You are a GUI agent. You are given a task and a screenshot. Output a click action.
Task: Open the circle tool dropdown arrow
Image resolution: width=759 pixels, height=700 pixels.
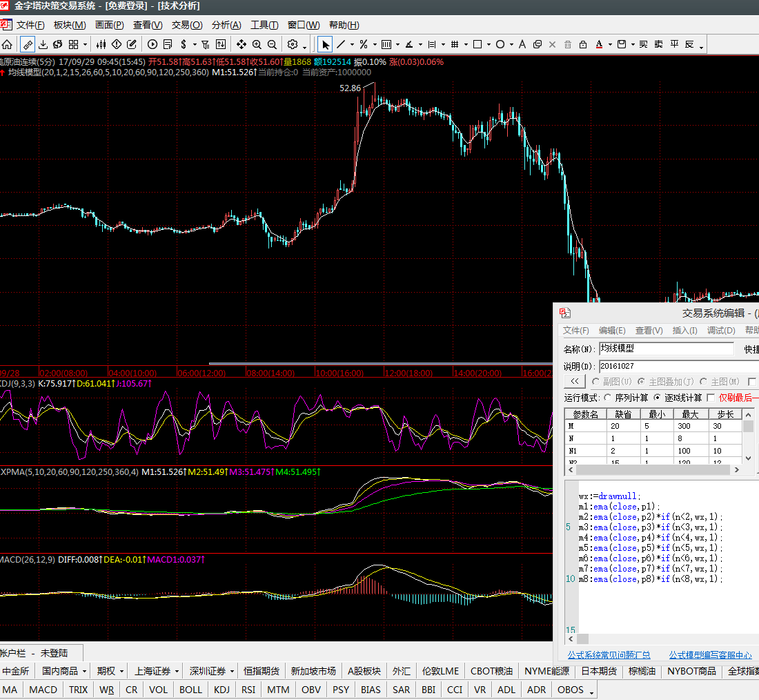coord(511,45)
